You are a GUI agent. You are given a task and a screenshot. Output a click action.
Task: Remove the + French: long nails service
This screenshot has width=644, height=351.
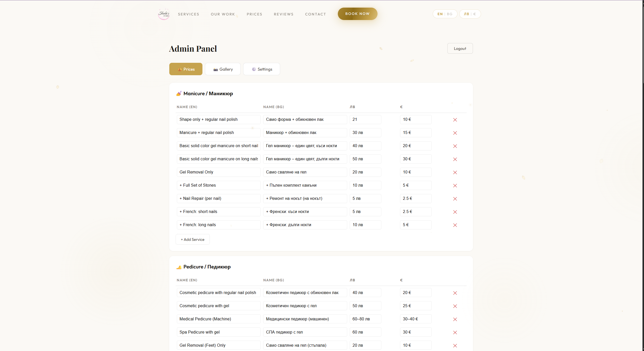pyautogui.click(x=455, y=225)
